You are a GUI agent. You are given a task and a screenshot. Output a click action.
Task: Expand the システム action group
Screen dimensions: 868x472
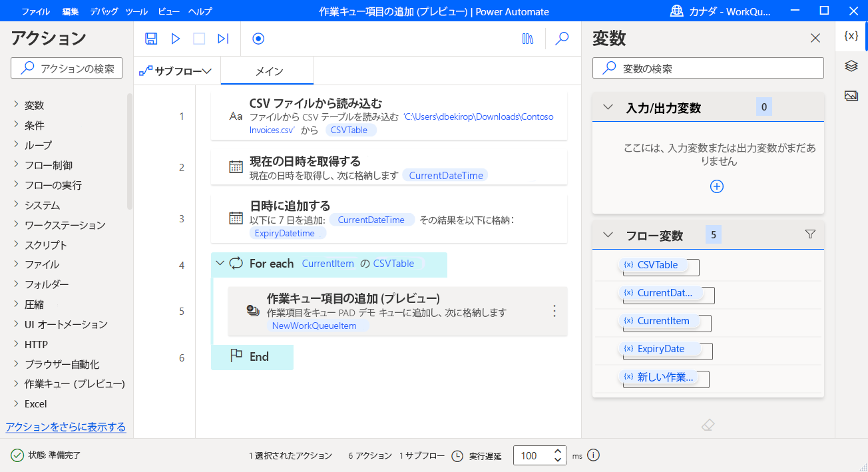pyautogui.click(x=16, y=204)
